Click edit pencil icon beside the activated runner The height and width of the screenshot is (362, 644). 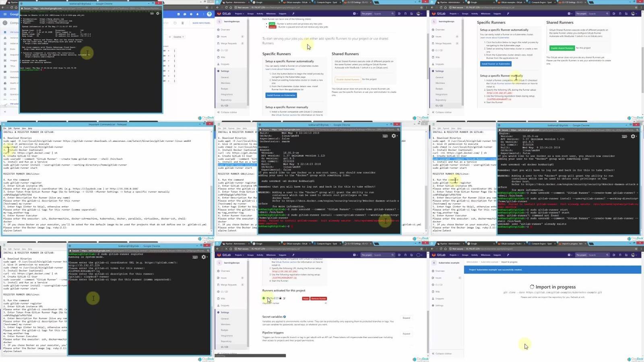pos(284,298)
